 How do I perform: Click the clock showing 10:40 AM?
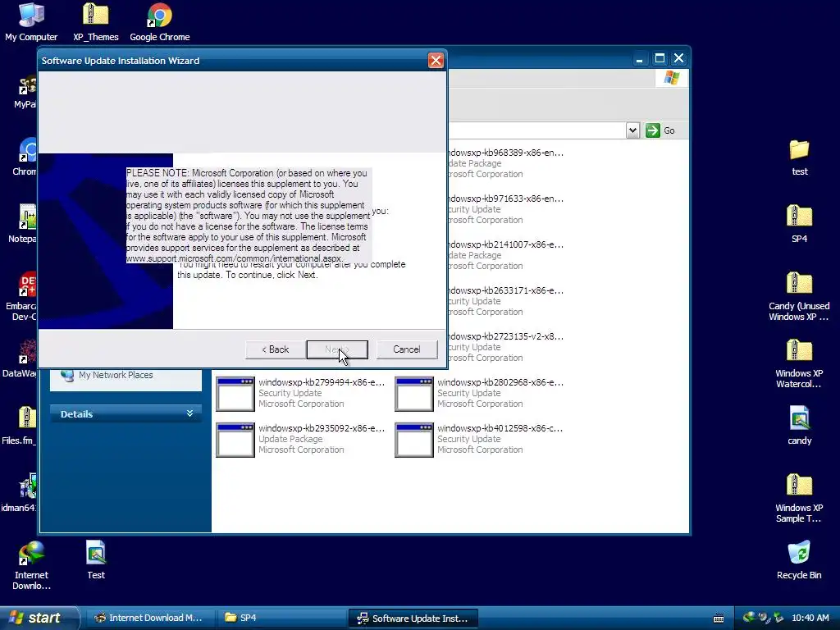click(810, 619)
